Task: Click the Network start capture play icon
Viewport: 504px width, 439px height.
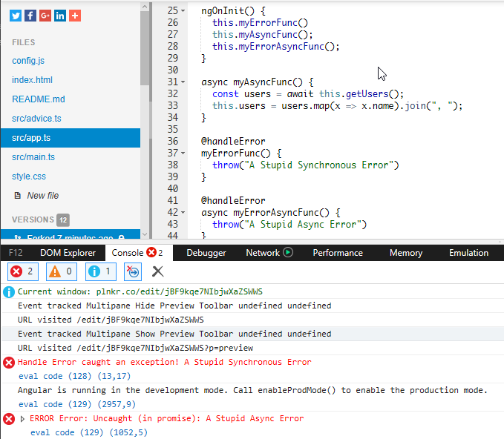Action: 288,252
